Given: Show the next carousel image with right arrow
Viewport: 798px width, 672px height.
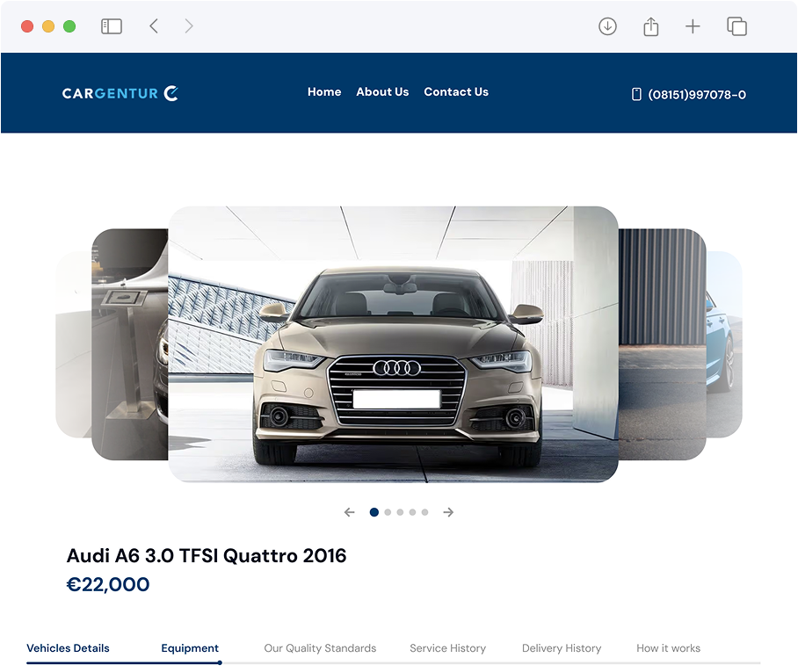Looking at the screenshot, I should coord(448,512).
